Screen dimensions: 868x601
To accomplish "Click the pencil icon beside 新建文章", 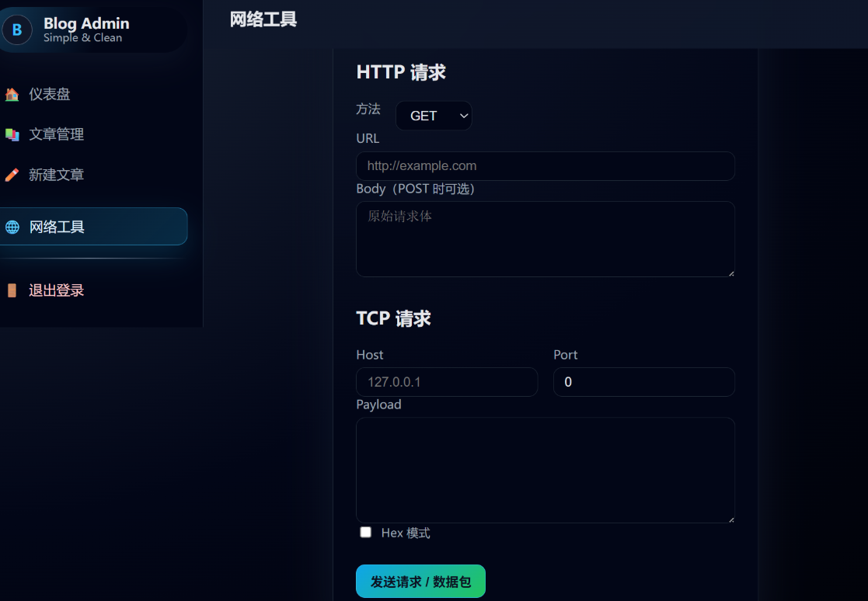I will (x=12, y=175).
